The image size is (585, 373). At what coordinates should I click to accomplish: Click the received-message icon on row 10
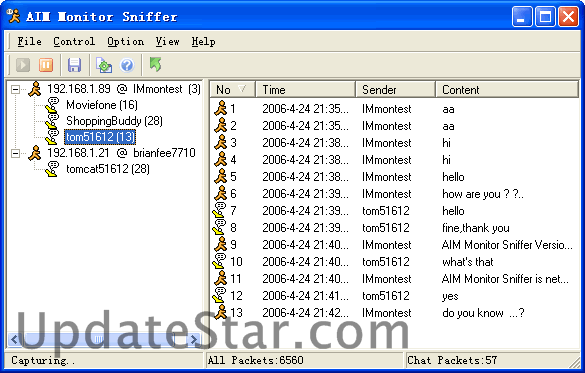pos(219,261)
